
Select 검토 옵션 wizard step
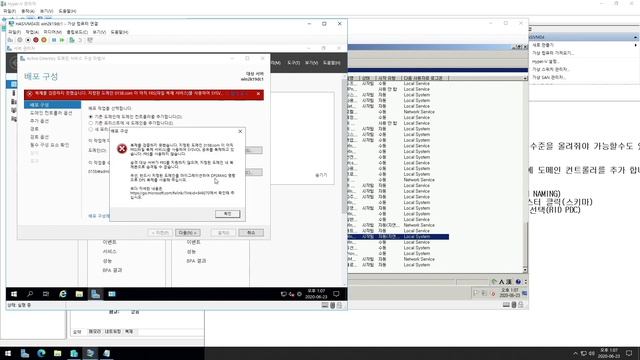[40, 137]
